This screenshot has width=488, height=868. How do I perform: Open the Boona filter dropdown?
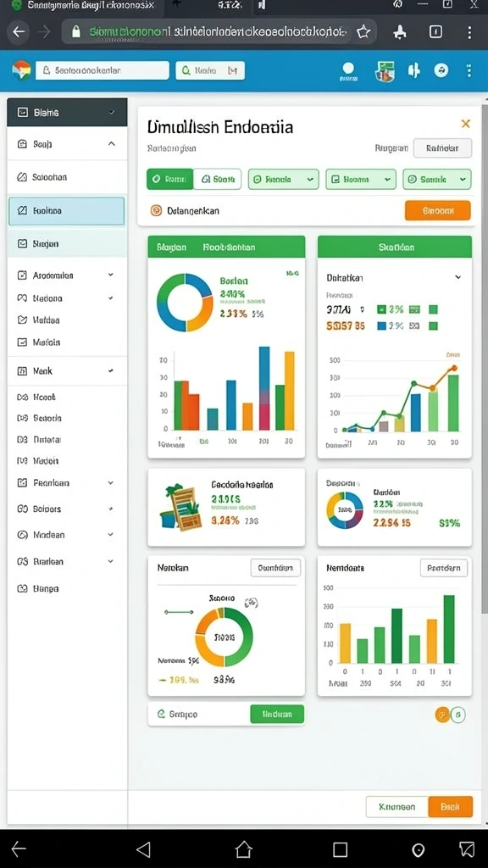pyautogui.click(x=361, y=180)
